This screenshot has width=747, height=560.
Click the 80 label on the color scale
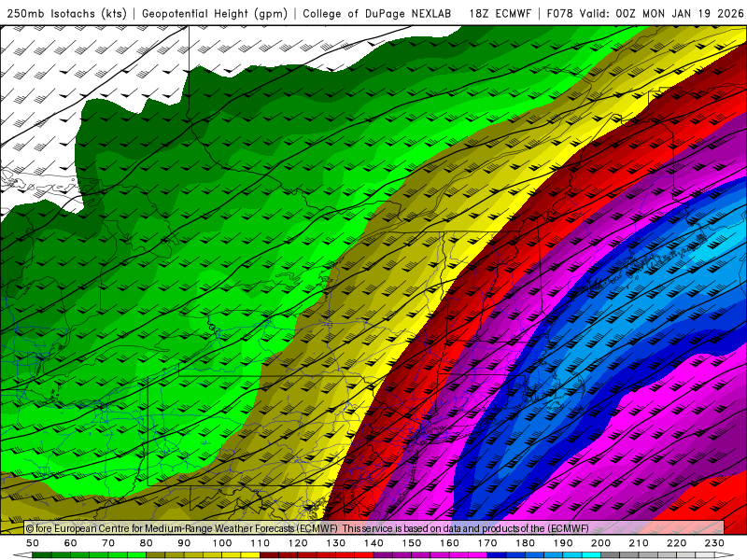[x=146, y=543]
